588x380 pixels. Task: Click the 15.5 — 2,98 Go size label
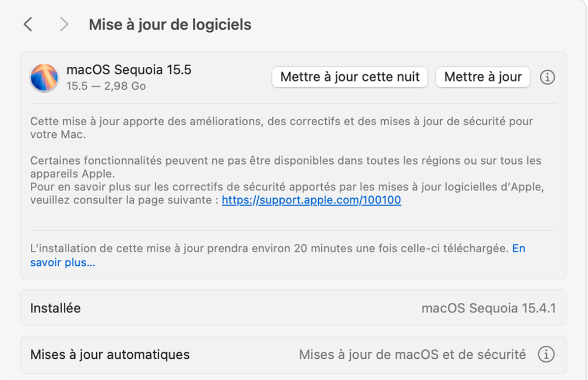click(105, 86)
